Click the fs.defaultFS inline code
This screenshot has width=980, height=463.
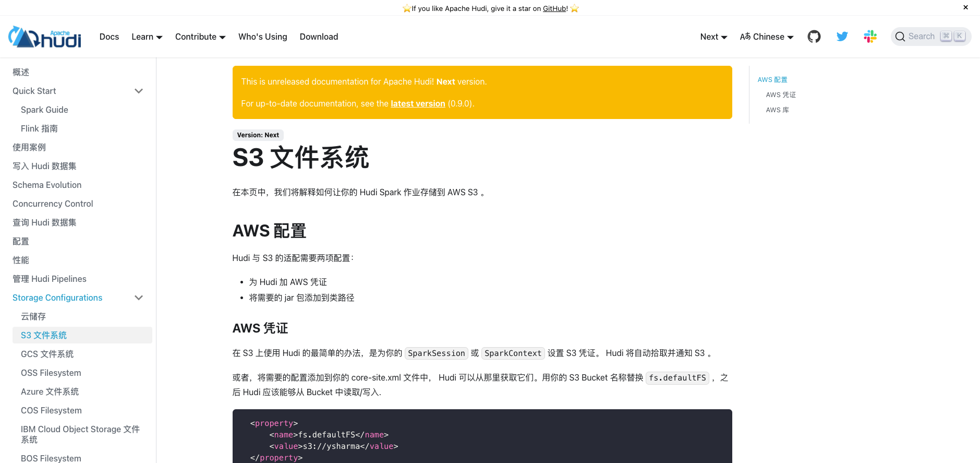(x=677, y=378)
